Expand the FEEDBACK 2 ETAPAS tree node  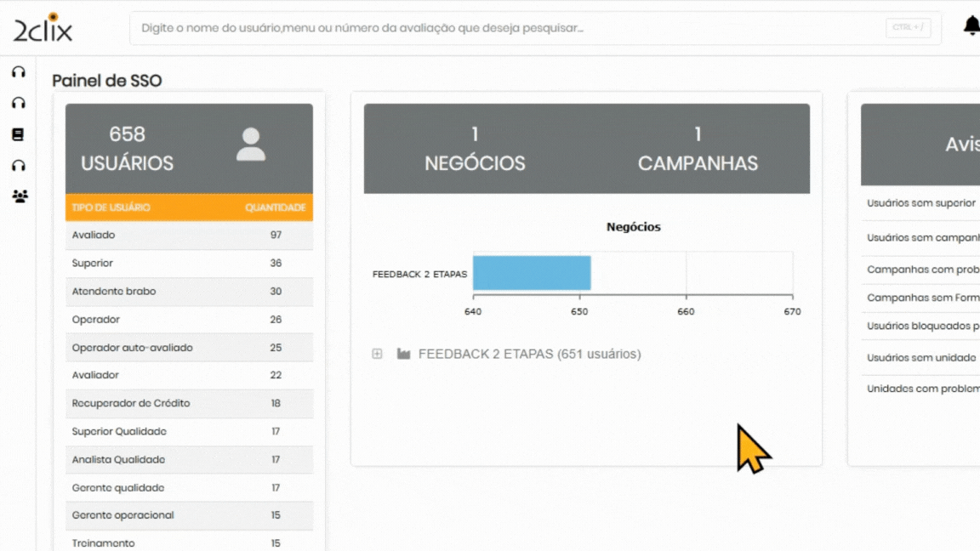(377, 354)
